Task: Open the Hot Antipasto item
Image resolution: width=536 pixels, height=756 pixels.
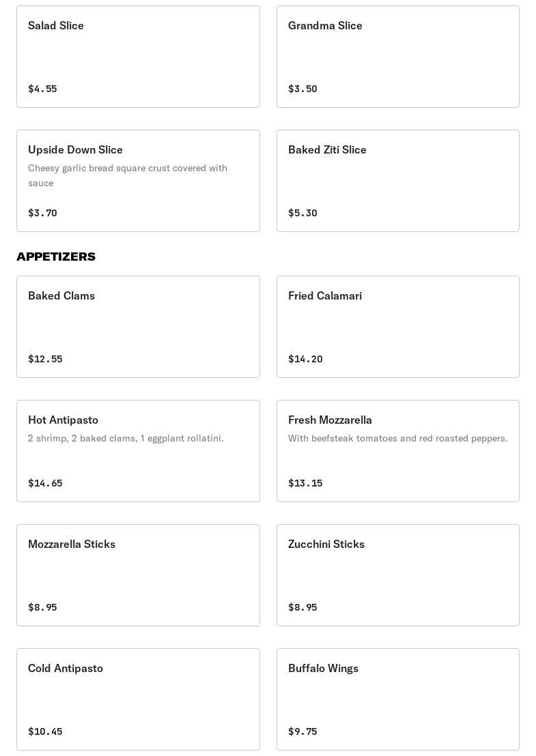Action: (138, 451)
